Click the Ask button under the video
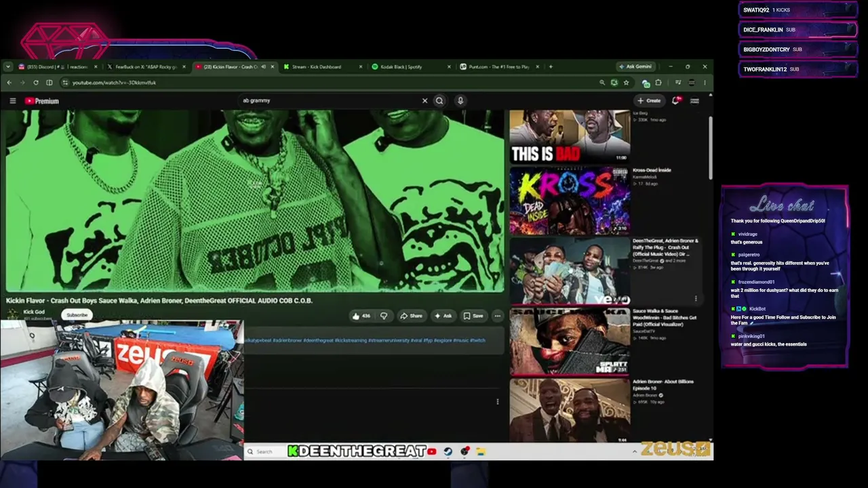Viewport: 868px width, 488px height. coord(443,316)
